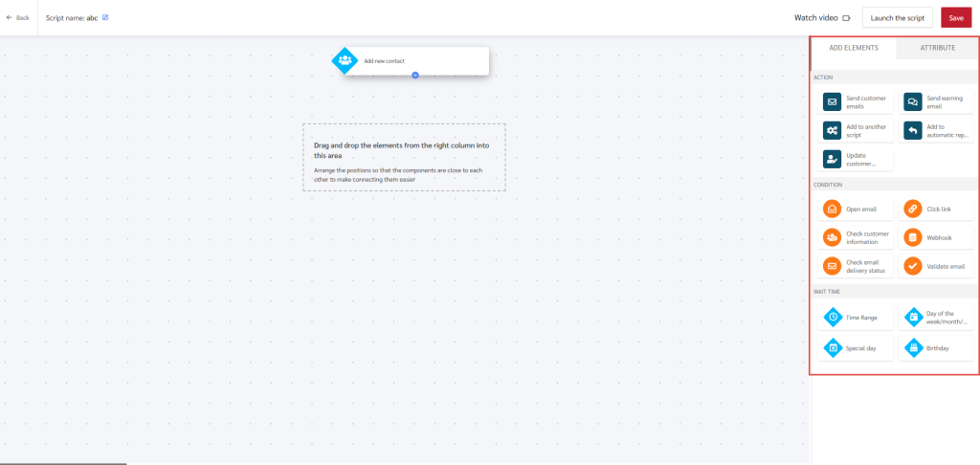This screenshot has height=465, width=980.
Task: Click the Send customer emails icon
Action: [832, 101]
